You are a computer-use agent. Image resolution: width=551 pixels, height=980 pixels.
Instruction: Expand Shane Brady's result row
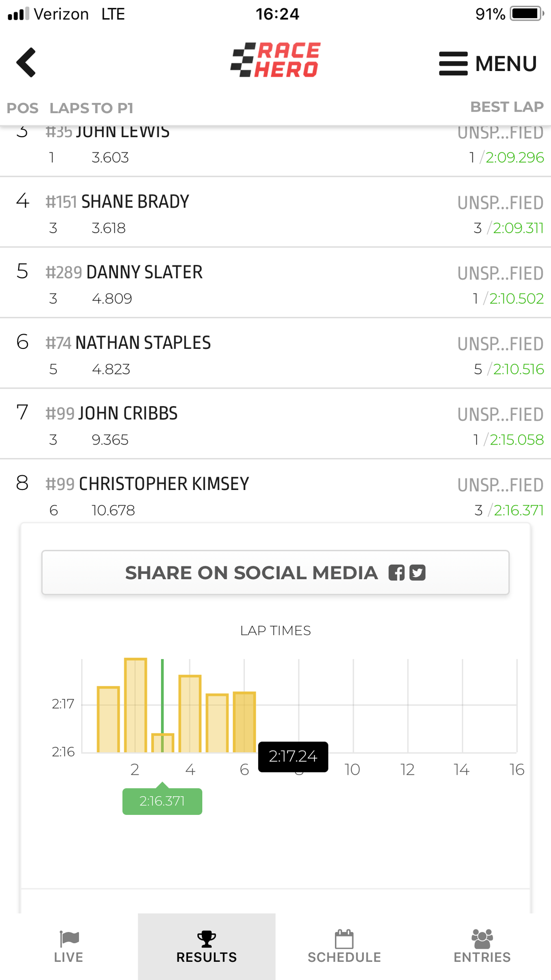275,213
